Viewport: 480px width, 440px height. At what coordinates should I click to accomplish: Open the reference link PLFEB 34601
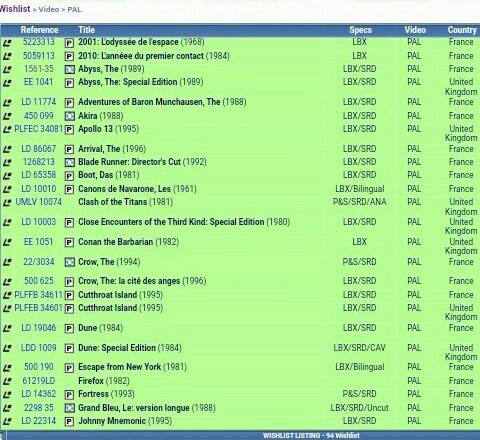tap(38, 308)
